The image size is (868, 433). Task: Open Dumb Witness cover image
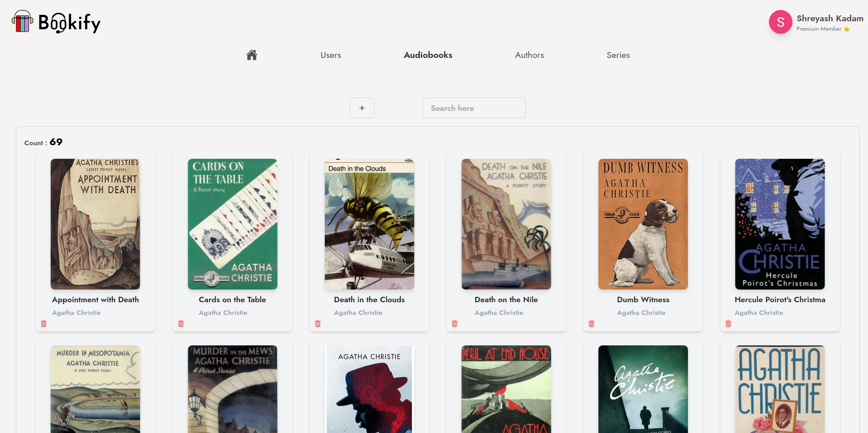click(x=643, y=224)
